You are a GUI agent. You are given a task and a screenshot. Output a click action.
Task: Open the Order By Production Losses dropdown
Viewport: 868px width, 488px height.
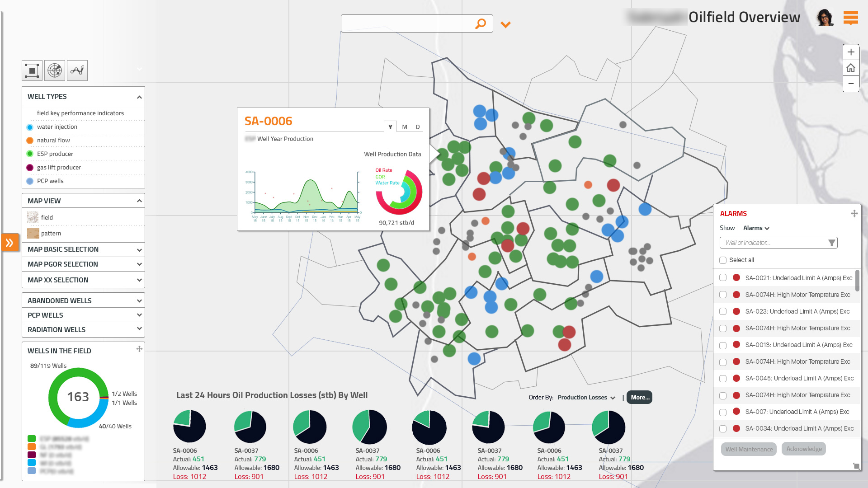[586, 398]
